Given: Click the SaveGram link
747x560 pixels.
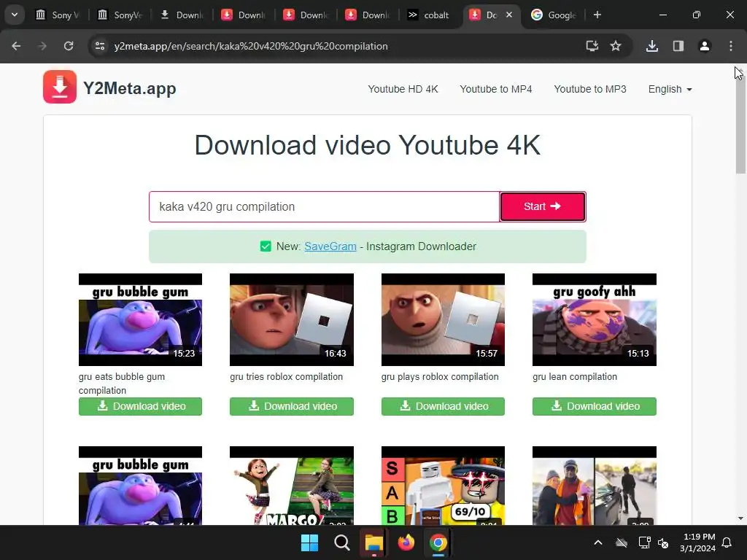Looking at the screenshot, I should click(330, 246).
